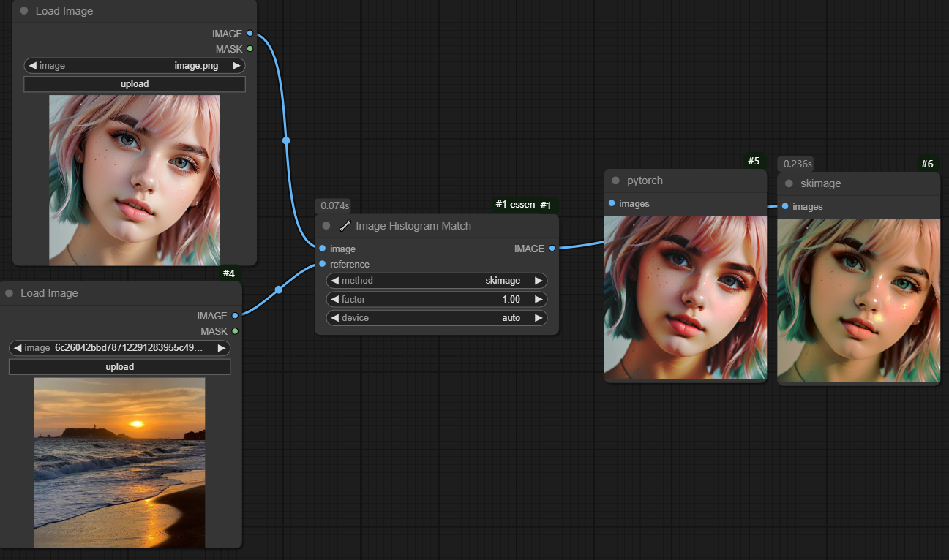
Task: Collapse the skimage preview node via its dot
Action: (789, 183)
